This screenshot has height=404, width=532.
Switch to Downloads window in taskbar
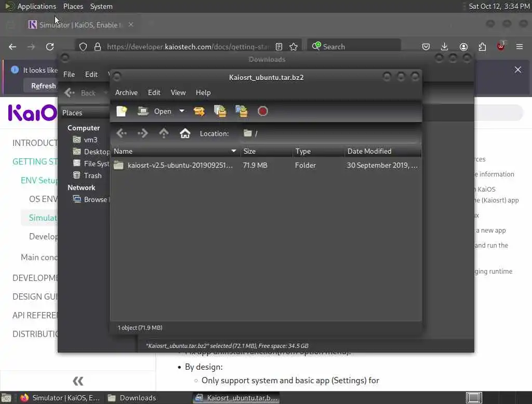tap(131, 398)
